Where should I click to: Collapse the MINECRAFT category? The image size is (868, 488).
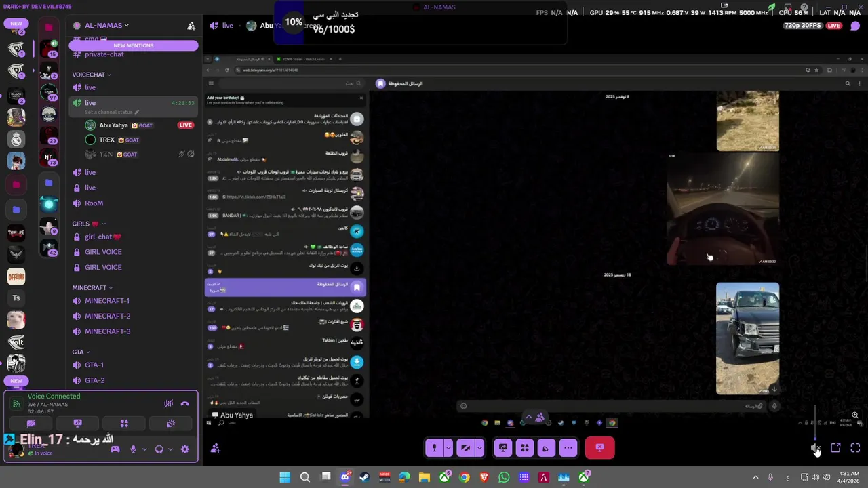pyautogui.click(x=92, y=288)
